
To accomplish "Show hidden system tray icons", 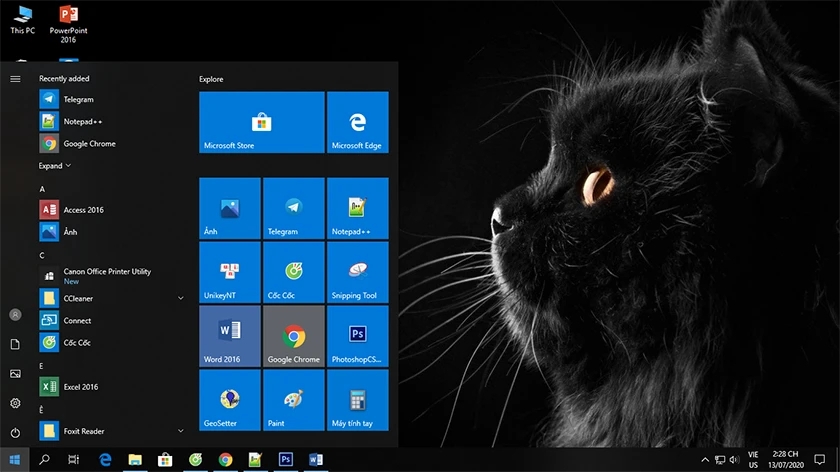I will click(x=705, y=460).
